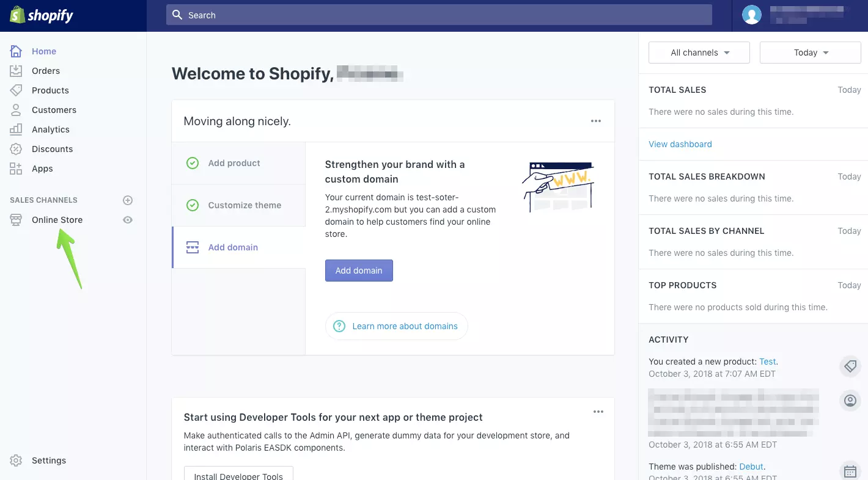The image size is (868, 480).
Task: Click the product tag activity icon
Action: 850,366
